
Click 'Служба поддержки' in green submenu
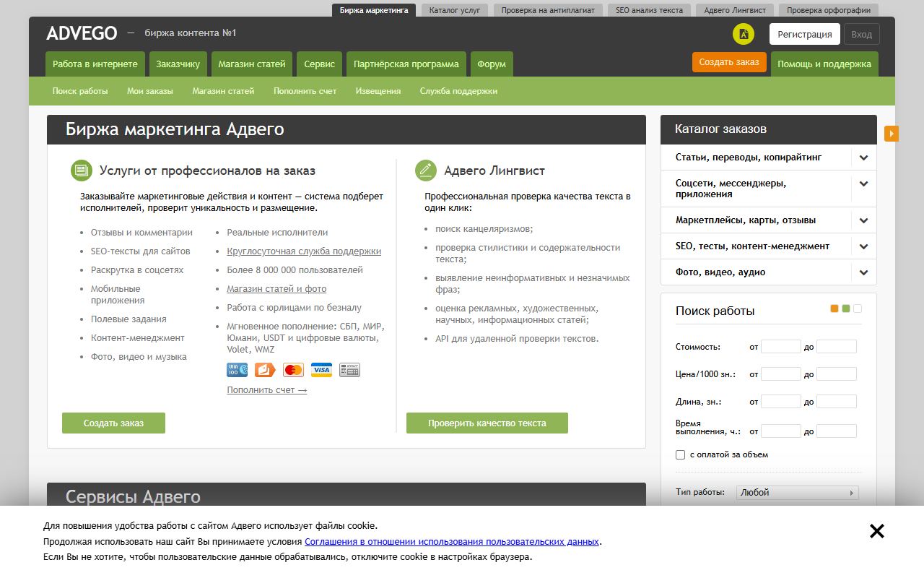pos(458,91)
